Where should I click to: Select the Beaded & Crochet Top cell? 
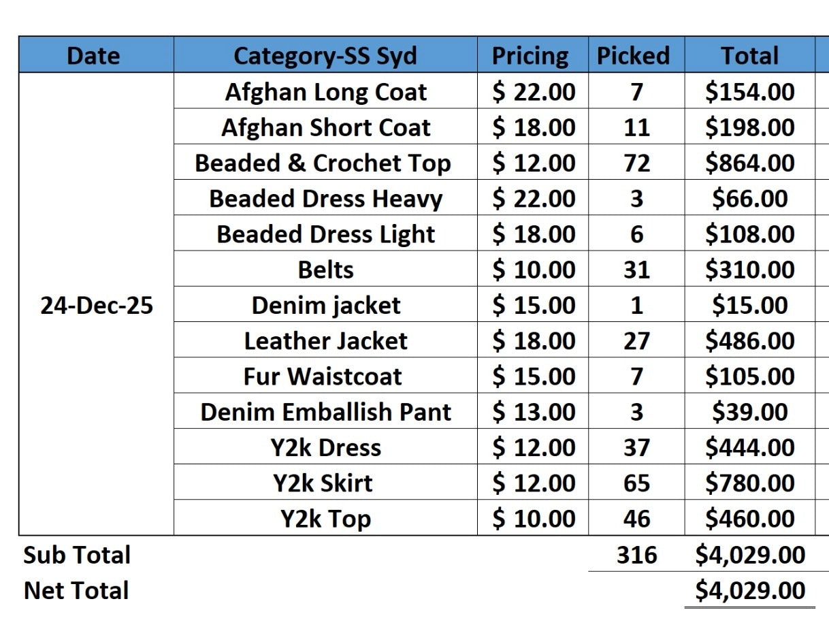pos(323,163)
